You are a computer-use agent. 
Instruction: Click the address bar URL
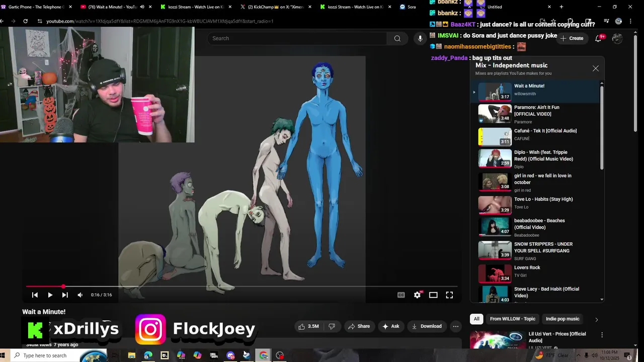(160, 21)
